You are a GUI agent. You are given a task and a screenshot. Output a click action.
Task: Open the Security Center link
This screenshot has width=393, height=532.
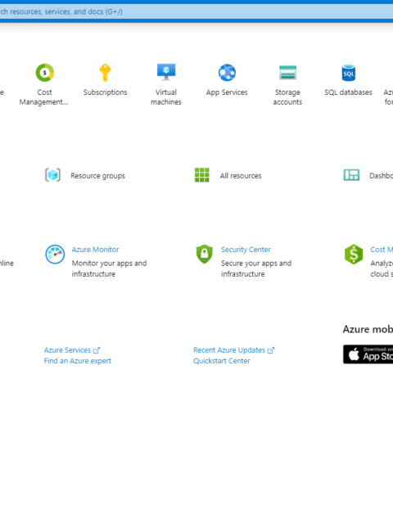(x=246, y=250)
